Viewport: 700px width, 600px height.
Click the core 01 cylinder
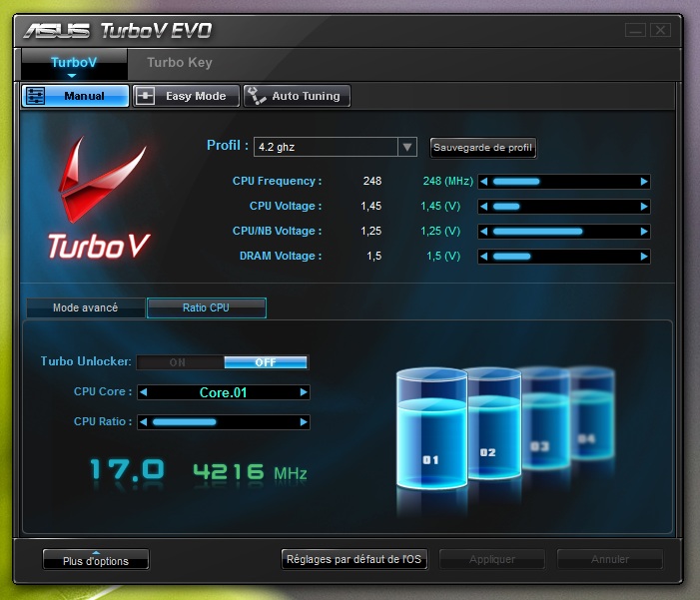click(430, 429)
